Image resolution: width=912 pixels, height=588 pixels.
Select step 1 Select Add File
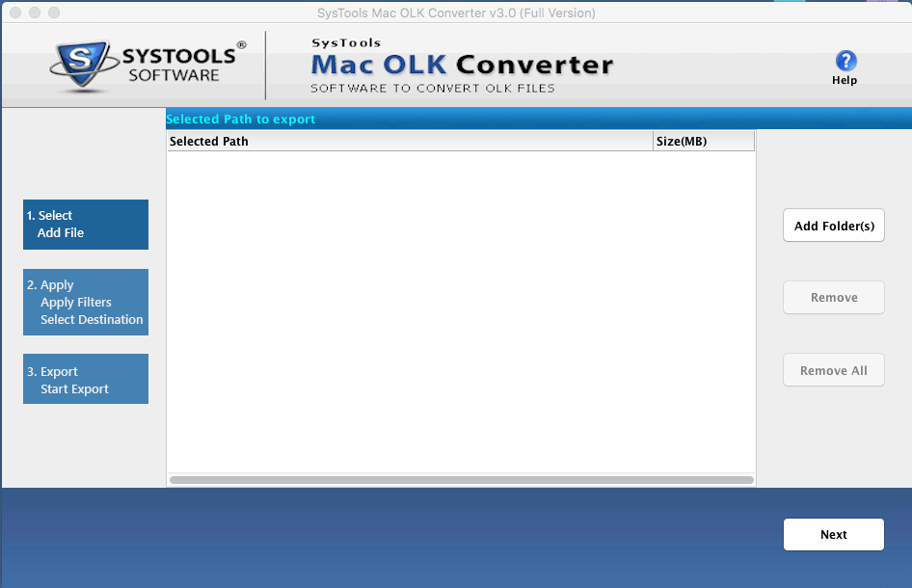86,225
